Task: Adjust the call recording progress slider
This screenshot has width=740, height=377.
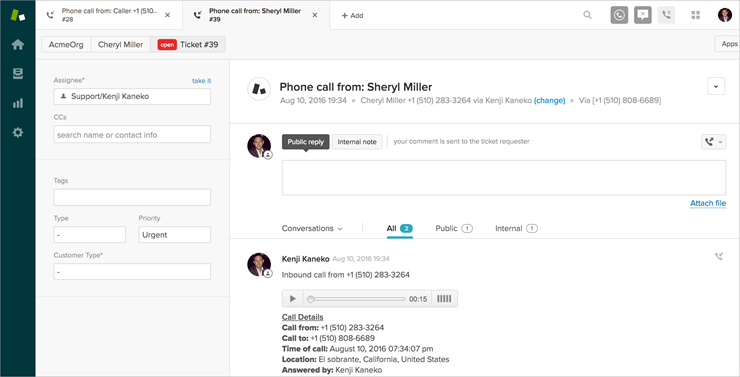Action: coord(356,299)
